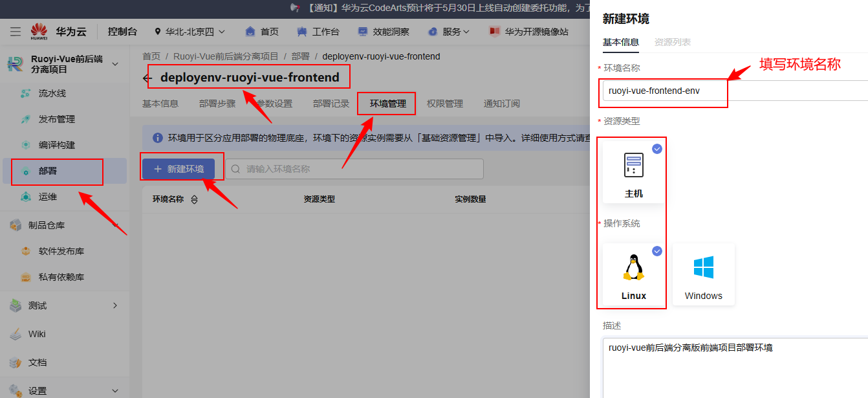Collapse the 制品仓库 sidebar group
The width and height of the screenshot is (868, 398).
(x=116, y=225)
